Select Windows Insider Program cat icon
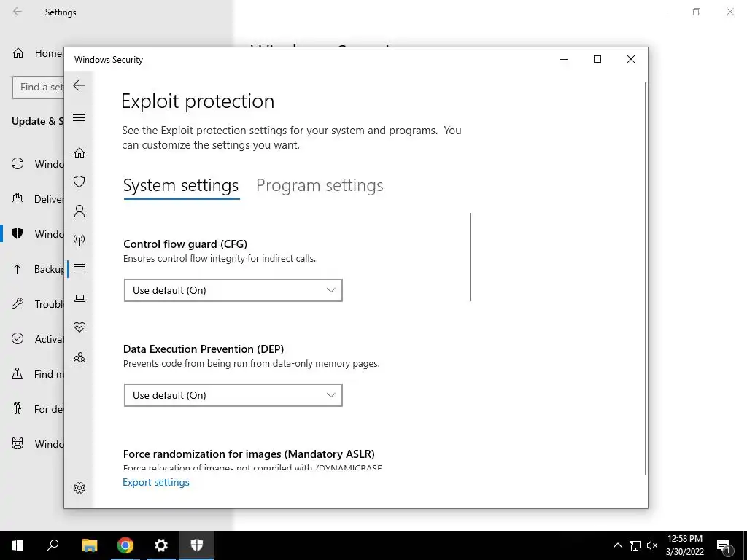Viewport: 747px width, 560px height. (x=18, y=444)
